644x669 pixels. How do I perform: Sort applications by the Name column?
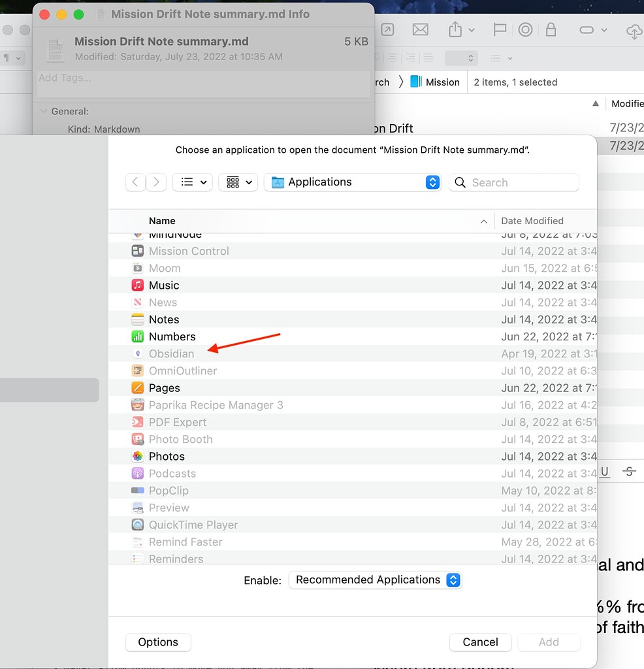162,221
